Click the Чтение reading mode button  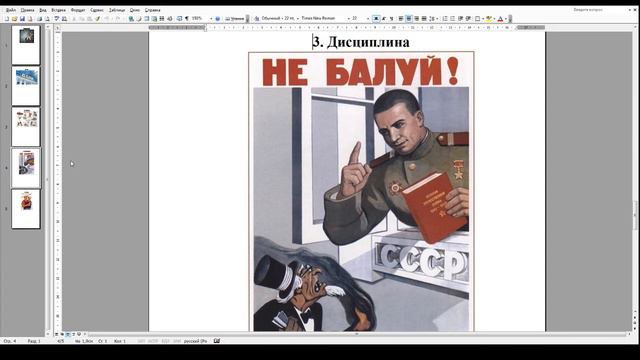234,18
